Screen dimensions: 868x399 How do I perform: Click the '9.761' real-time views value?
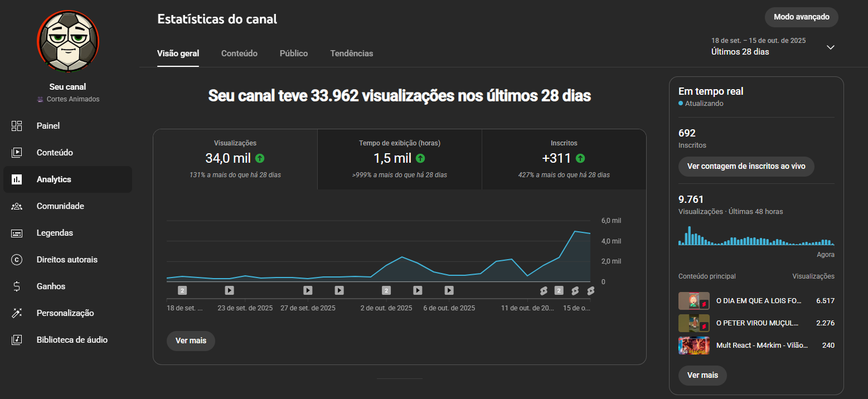[691, 199]
